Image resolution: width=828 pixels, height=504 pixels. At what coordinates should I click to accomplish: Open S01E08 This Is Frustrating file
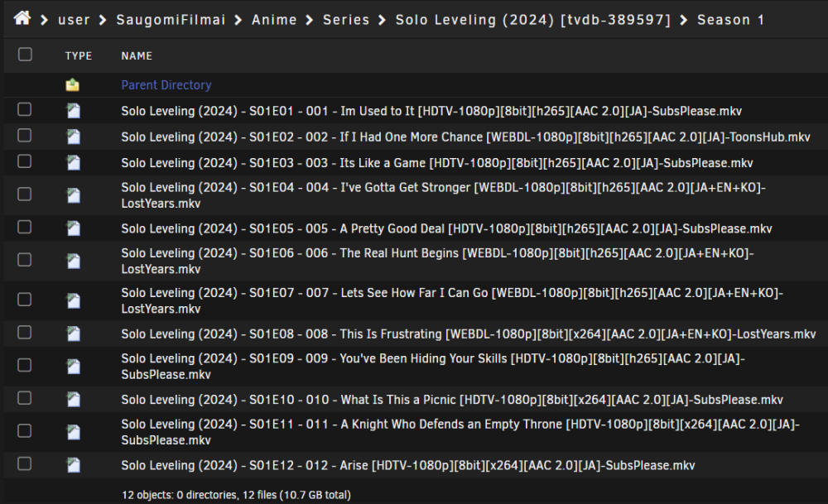click(469, 334)
